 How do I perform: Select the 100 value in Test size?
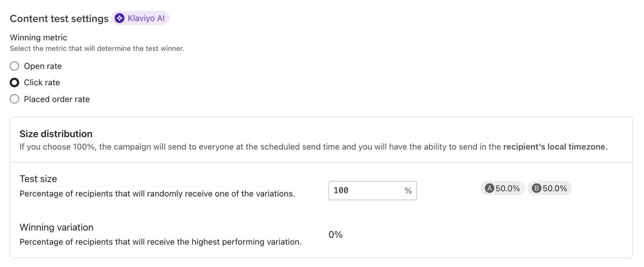pos(341,190)
